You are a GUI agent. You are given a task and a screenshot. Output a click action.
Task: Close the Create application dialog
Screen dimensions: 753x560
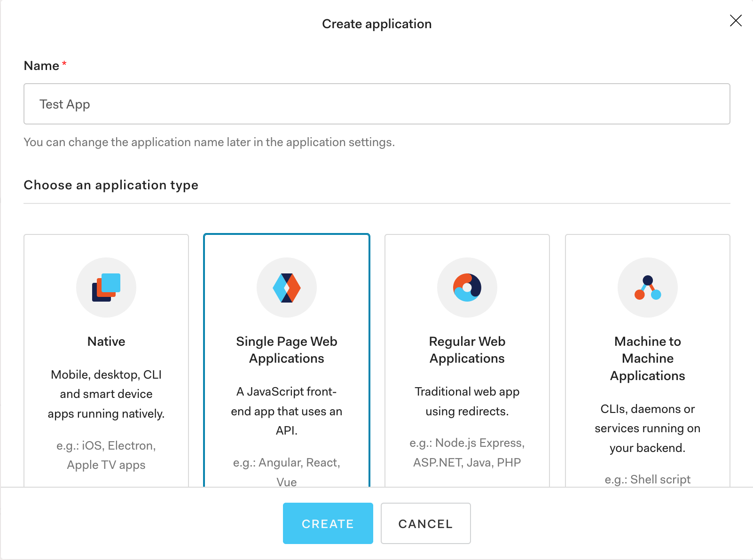[735, 21]
